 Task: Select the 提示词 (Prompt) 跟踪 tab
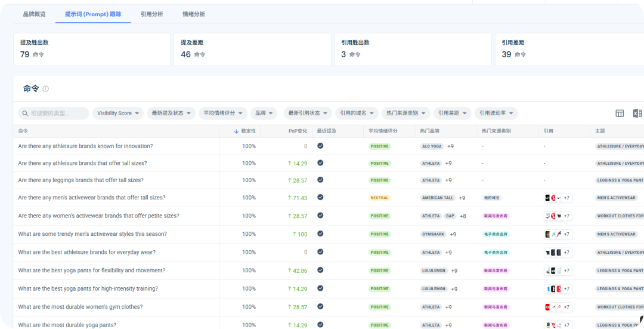tap(93, 14)
